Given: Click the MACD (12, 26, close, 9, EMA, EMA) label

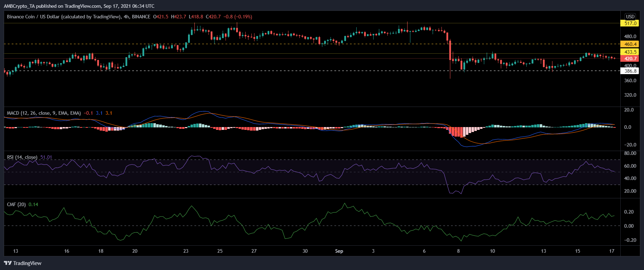Looking at the screenshot, I should pos(44,113).
